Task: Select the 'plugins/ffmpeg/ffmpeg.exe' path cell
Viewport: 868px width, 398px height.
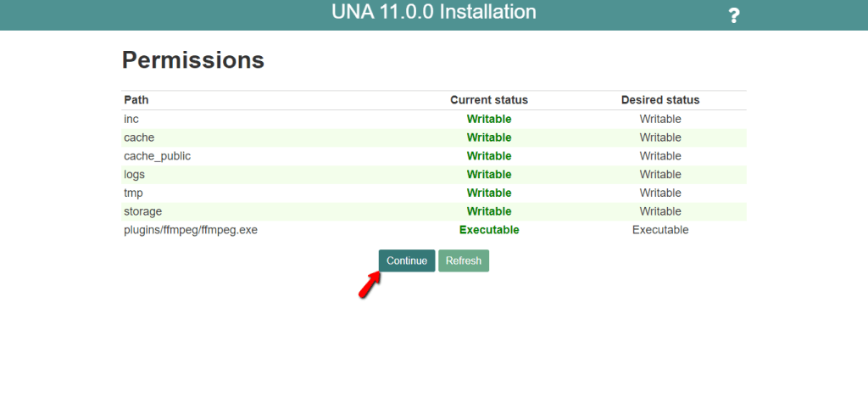Action: pyautogui.click(x=191, y=230)
